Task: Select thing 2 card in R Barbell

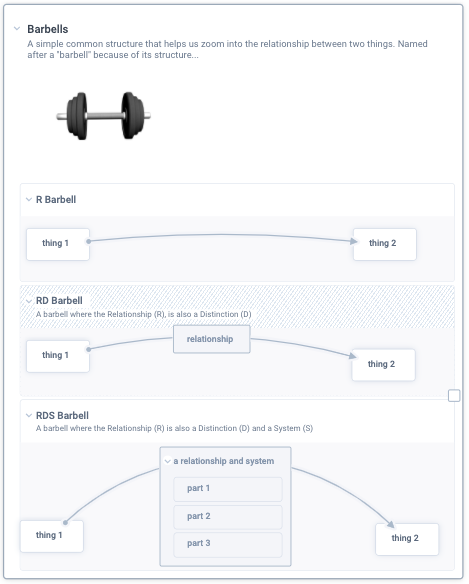Action: click(385, 244)
